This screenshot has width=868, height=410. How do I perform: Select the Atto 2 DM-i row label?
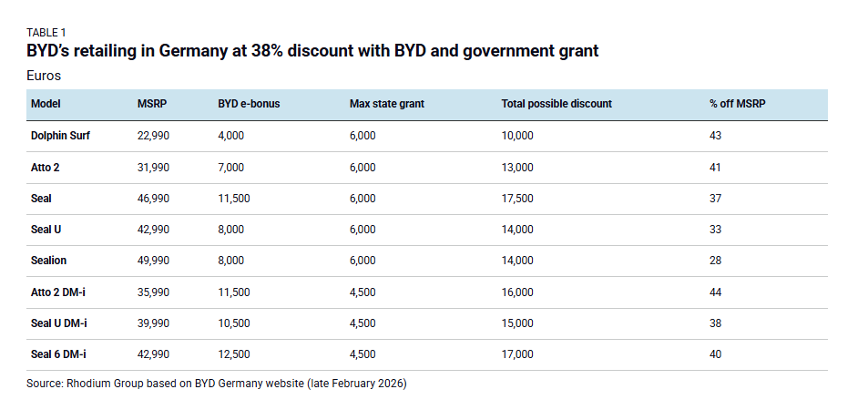(58, 292)
